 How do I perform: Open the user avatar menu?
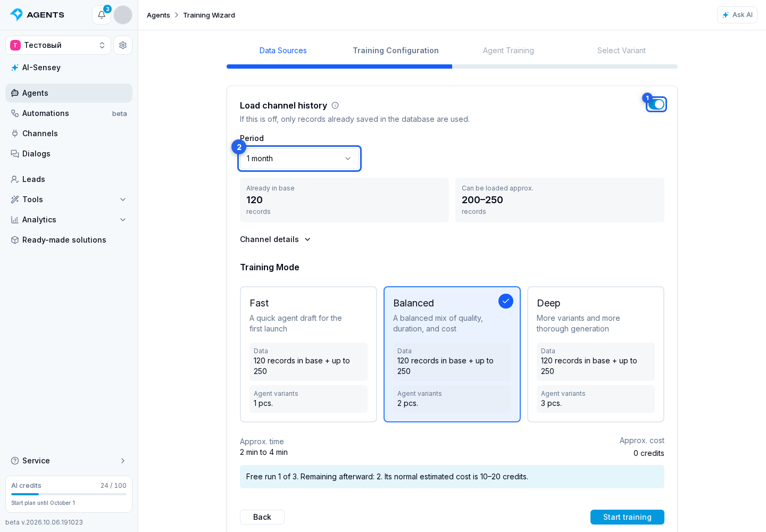coord(123,15)
